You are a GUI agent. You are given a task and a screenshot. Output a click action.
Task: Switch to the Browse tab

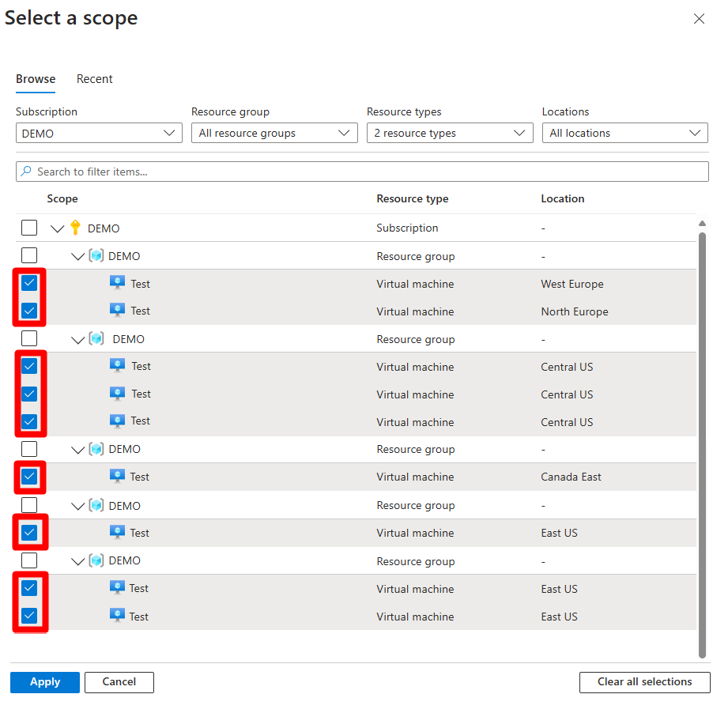point(36,79)
